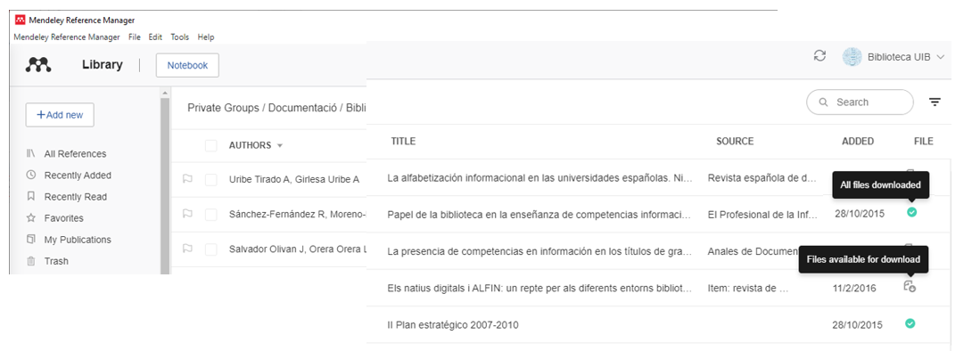The height and width of the screenshot is (351, 980).
Task: Click the SOURCE column header
Action: pyautogui.click(x=735, y=141)
